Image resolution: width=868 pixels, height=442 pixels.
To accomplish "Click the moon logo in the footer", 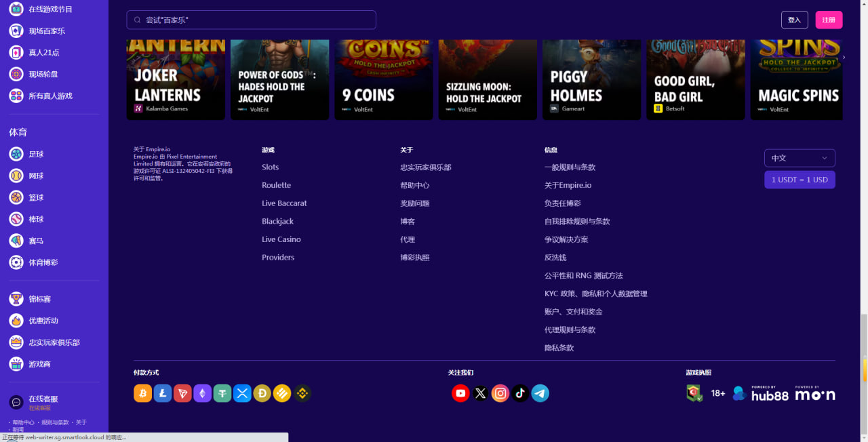I will pos(815,393).
